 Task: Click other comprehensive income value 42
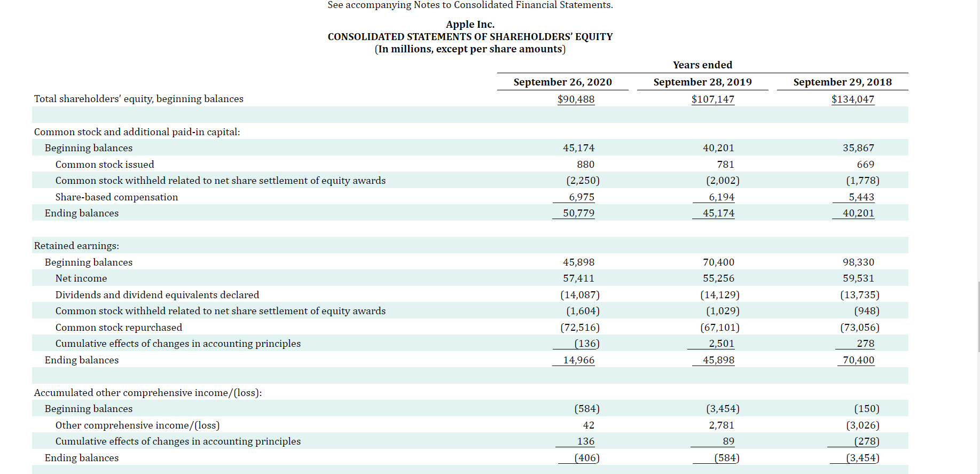coord(589,425)
